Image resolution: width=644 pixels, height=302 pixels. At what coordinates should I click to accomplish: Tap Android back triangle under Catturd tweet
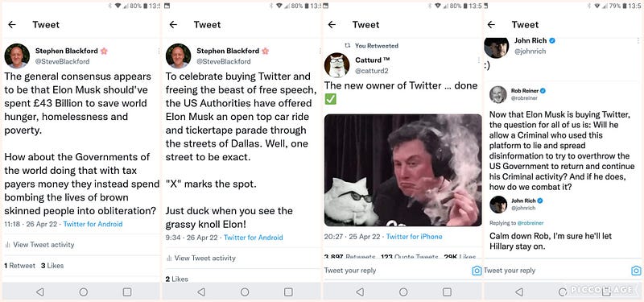(360, 292)
